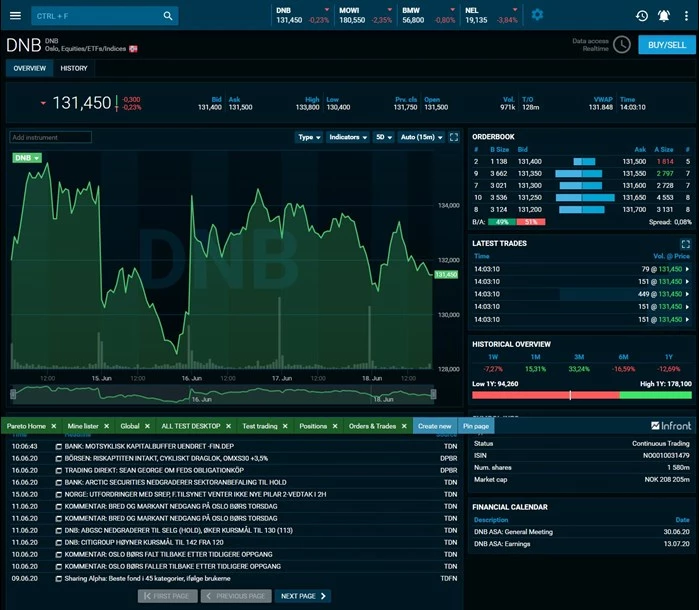Click arrow beside the 79 @ 131,450 trade

(687, 269)
